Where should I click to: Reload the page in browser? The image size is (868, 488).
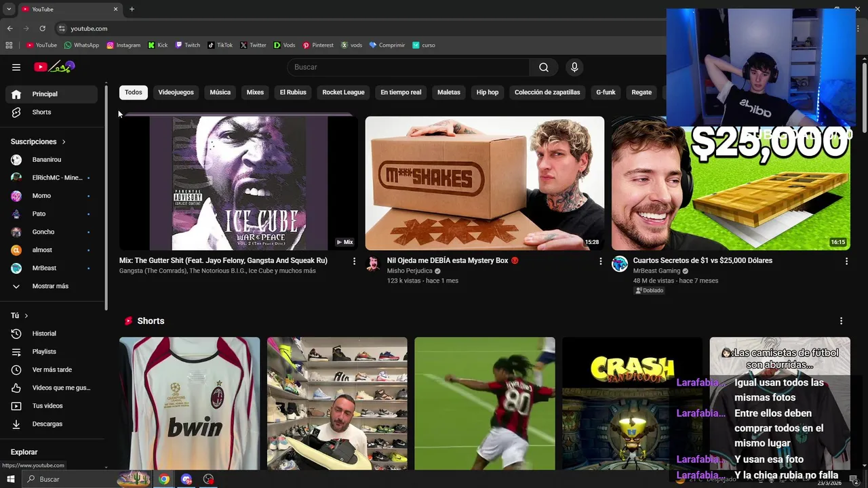click(x=42, y=28)
